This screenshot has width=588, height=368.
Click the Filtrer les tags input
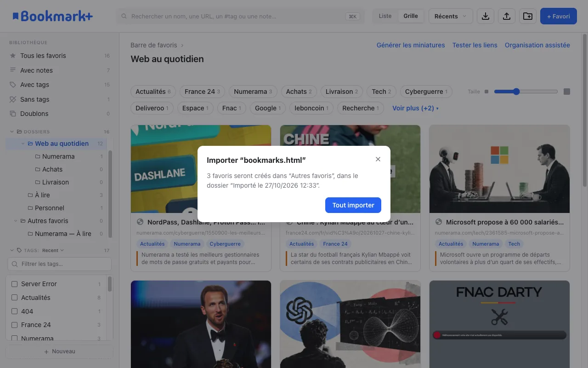click(x=59, y=264)
